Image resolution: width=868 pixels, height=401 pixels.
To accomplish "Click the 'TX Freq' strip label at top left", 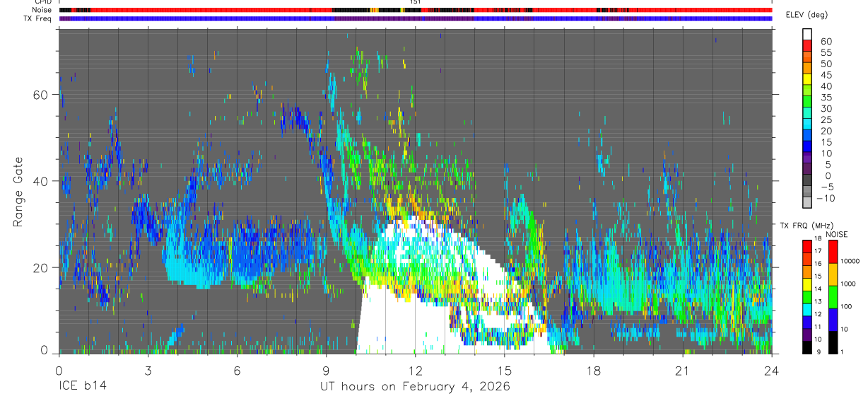I will 38,18.
